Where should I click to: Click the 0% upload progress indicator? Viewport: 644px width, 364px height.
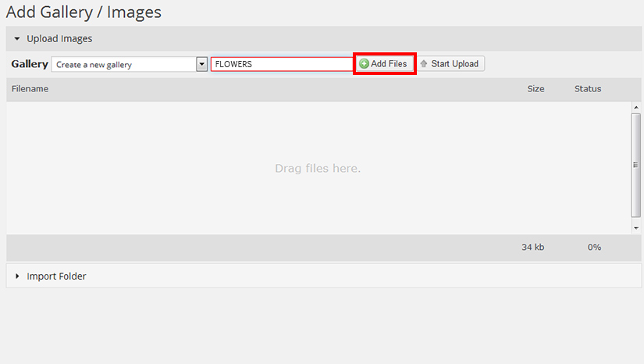[x=594, y=248]
